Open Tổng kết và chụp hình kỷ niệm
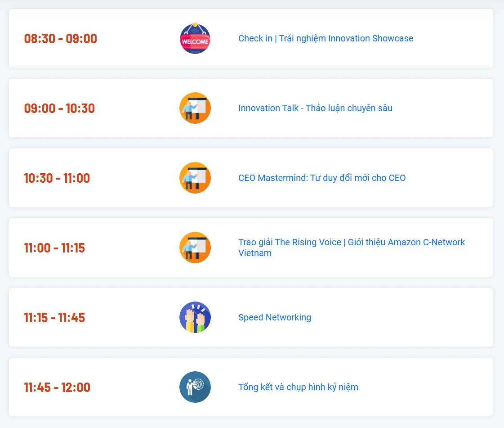This screenshot has height=428, width=504. point(298,387)
